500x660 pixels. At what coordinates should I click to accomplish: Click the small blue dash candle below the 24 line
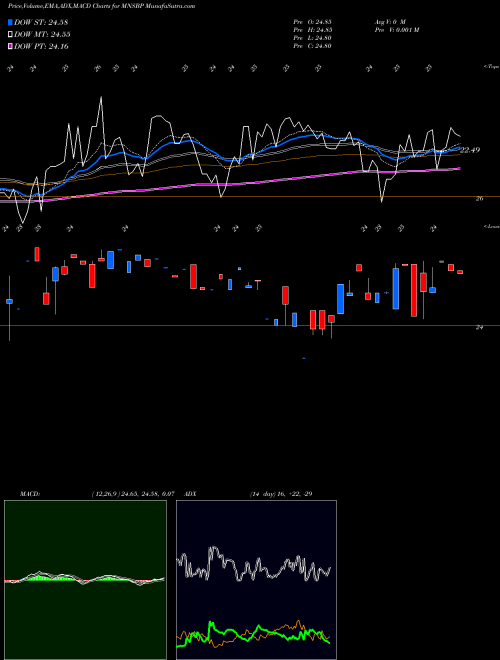(x=304, y=358)
